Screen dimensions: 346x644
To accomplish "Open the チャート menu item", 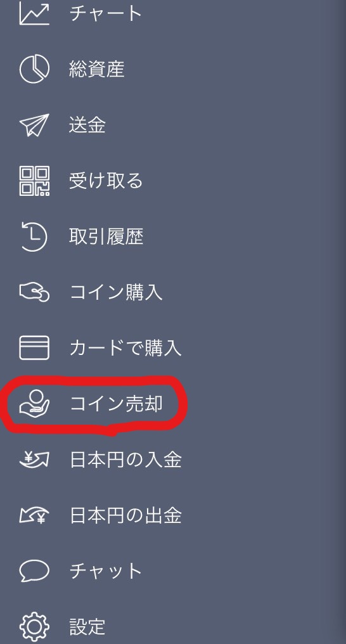I will coord(106,13).
